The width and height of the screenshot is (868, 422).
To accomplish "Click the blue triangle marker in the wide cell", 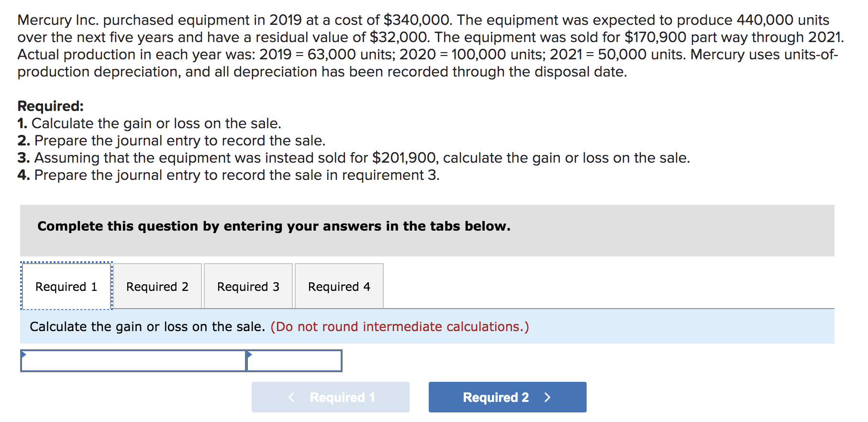I will 24,355.
